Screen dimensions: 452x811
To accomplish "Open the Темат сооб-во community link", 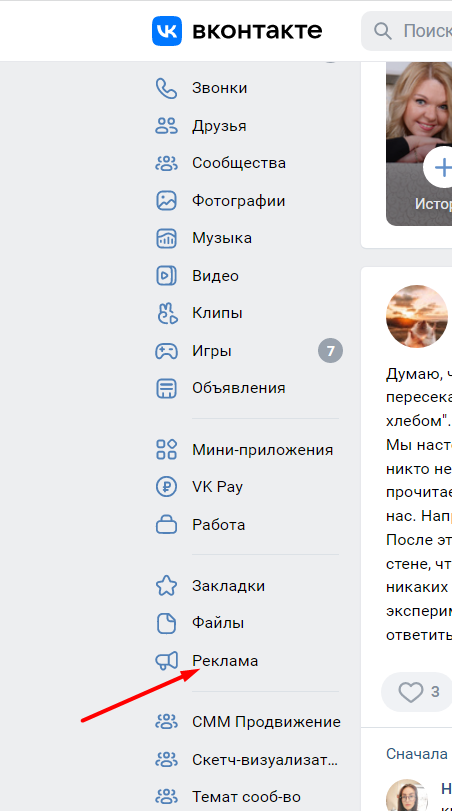I will pos(247,797).
